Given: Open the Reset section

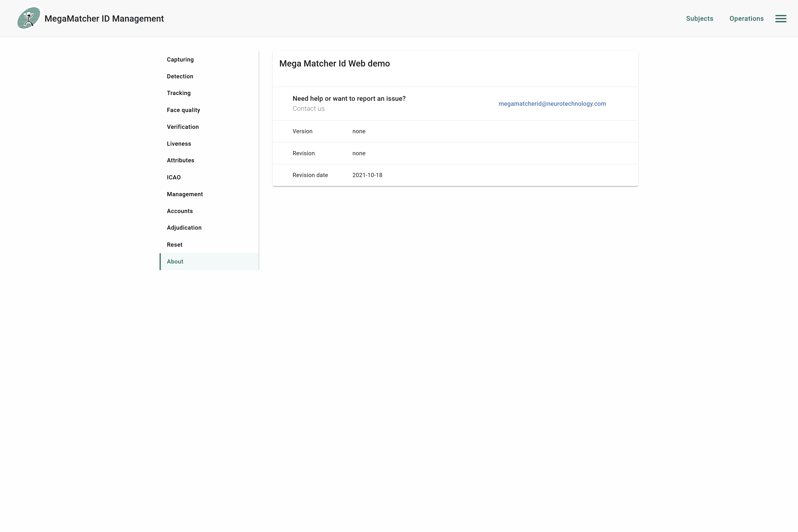Looking at the screenshot, I should point(209,245).
